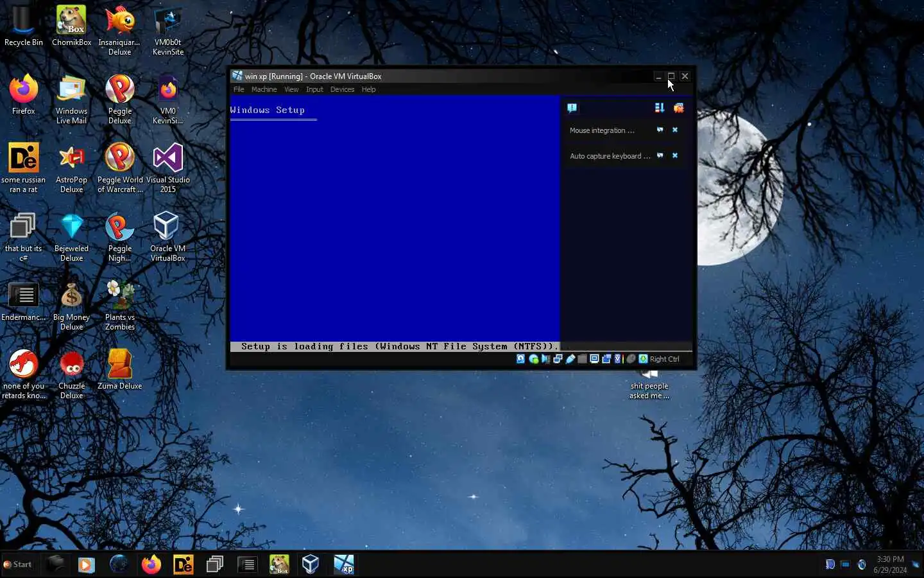Click the USB devices status icon
The width and height of the screenshot is (924, 578).
[570, 359]
